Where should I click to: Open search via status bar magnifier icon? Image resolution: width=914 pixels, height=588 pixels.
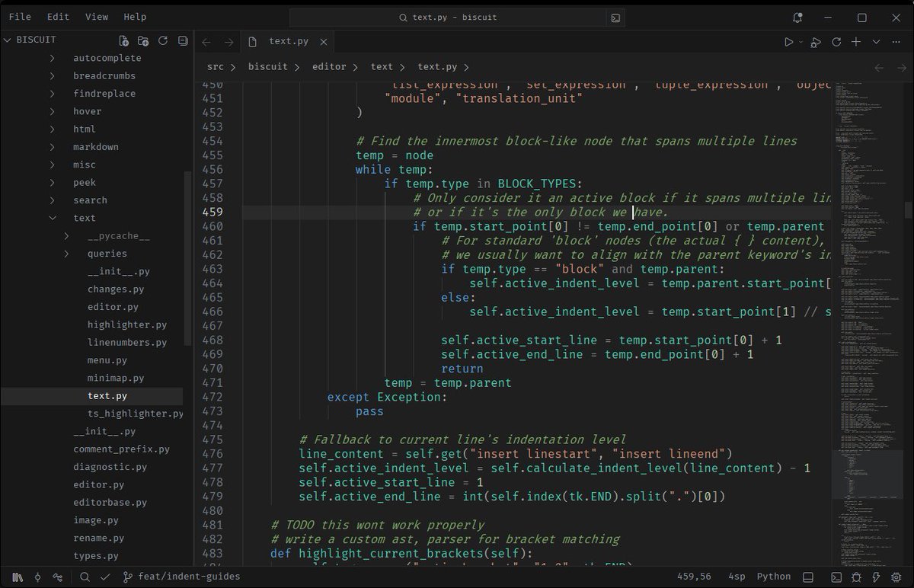(85, 577)
